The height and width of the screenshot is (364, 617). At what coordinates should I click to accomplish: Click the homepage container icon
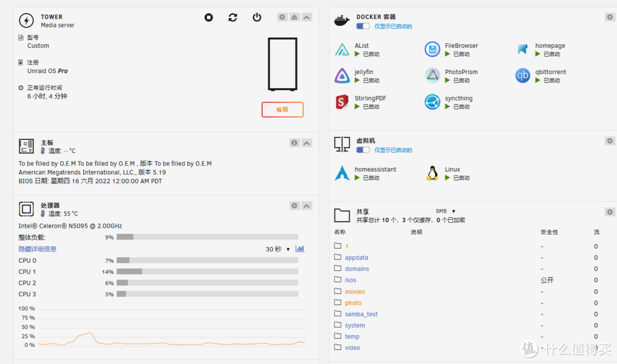click(x=523, y=50)
